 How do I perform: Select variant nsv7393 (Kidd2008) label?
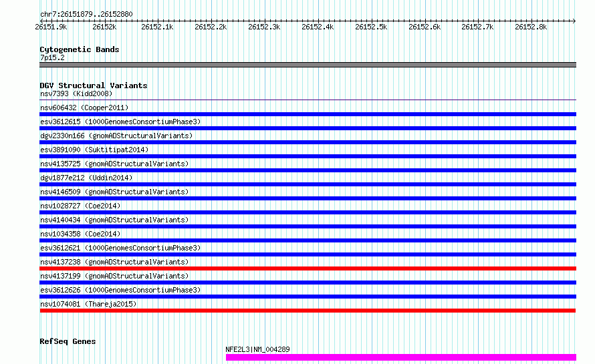76,94
